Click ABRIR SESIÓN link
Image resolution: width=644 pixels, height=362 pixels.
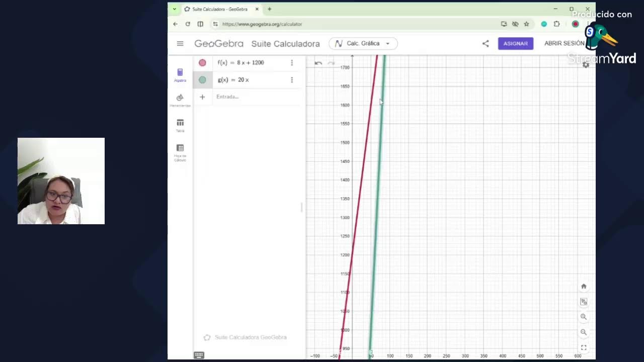coord(565,44)
